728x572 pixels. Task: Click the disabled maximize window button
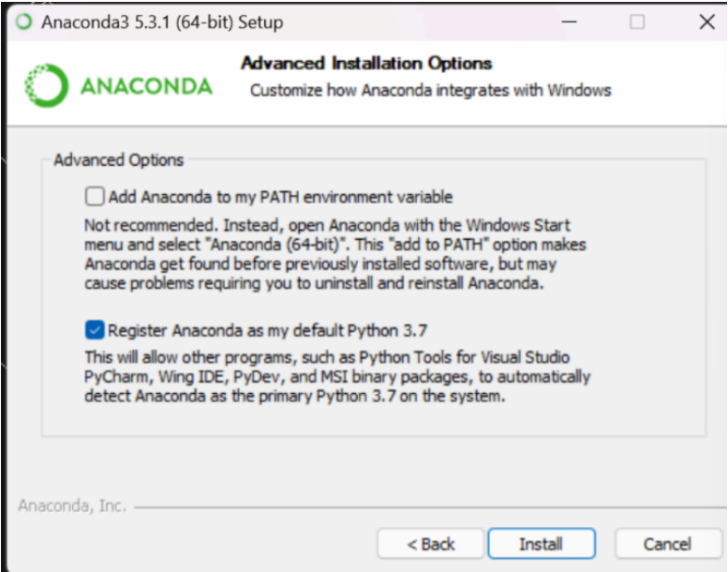[637, 22]
